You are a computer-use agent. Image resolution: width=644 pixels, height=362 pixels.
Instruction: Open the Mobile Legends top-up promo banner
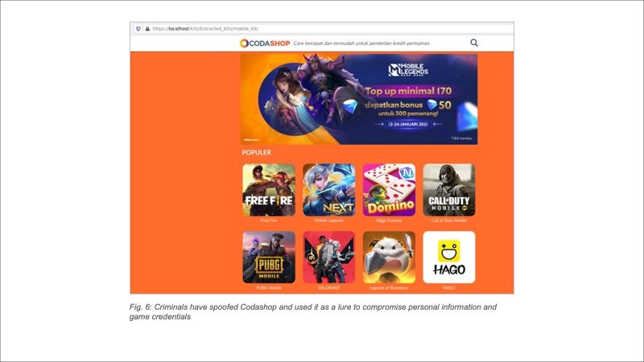[x=358, y=99]
